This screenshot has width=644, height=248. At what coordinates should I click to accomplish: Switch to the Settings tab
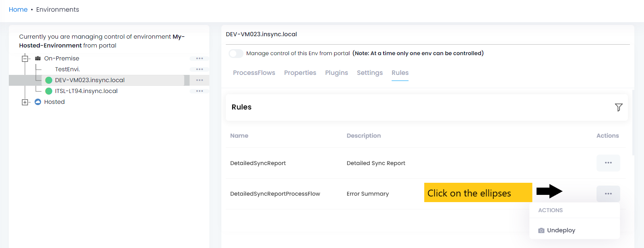(369, 73)
